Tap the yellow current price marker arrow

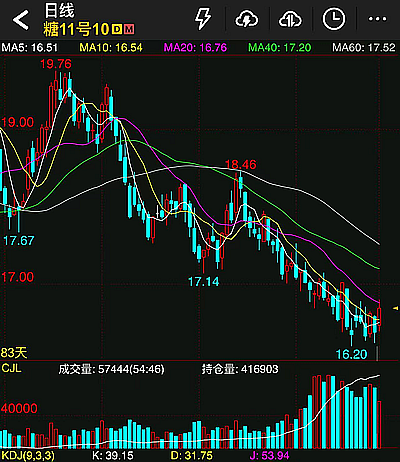click(396, 308)
